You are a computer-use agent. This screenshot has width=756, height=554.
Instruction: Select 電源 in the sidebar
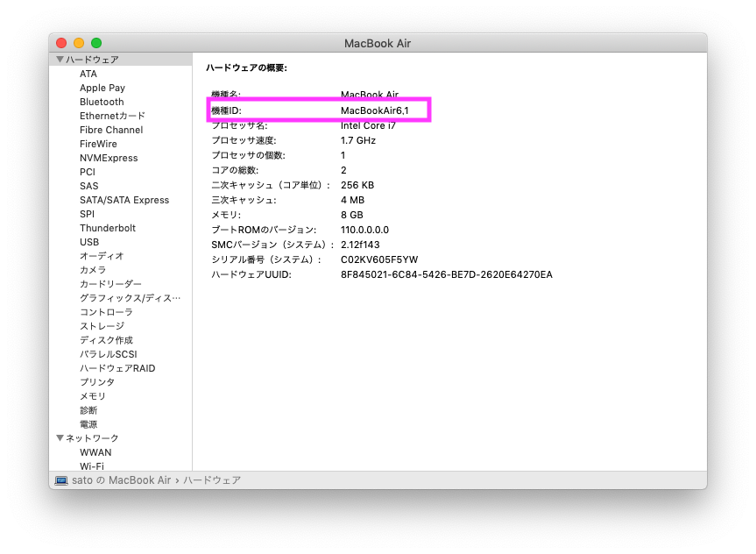(x=88, y=424)
